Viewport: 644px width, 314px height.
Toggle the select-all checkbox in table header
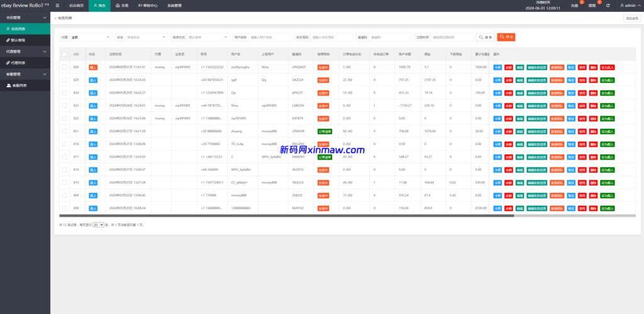(x=64, y=55)
